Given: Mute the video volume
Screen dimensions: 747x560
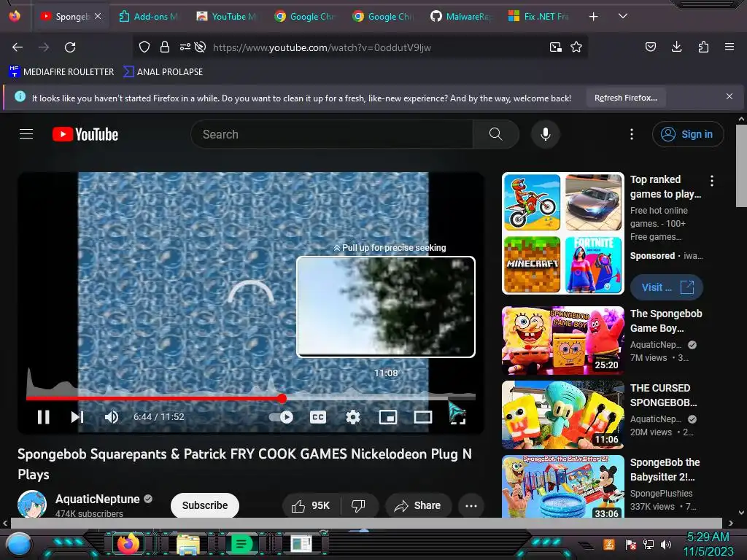Looking at the screenshot, I should tap(112, 417).
